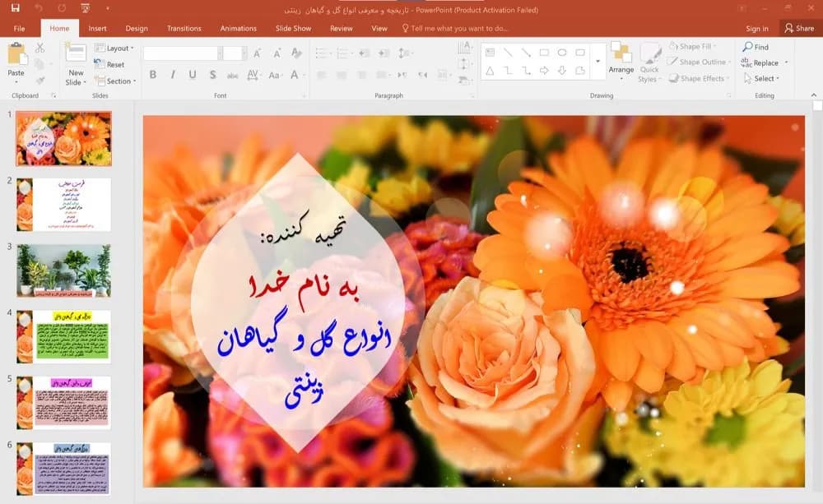The height and width of the screenshot is (504, 823).
Task: Select the Right Arrow shape
Action: (x=544, y=70)
